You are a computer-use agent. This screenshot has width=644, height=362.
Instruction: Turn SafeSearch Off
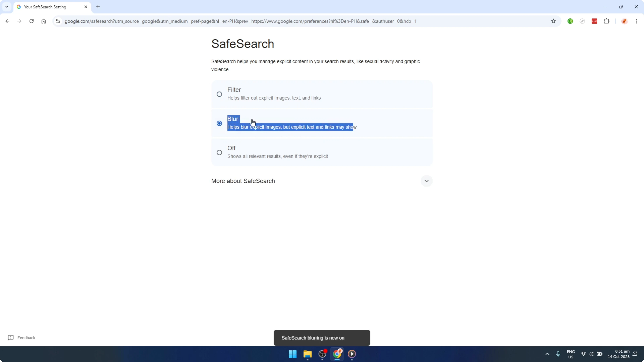pos(219,152)
